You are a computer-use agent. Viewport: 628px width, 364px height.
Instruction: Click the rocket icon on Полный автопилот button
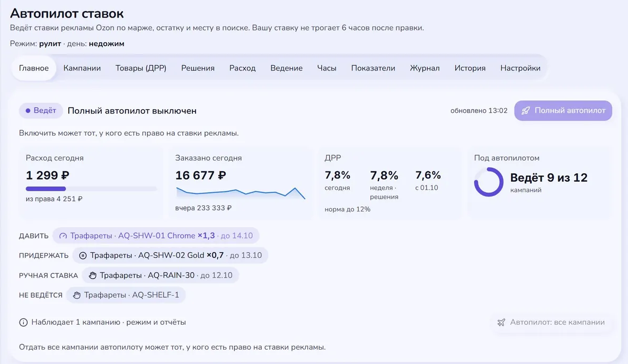pyautogui.click(x=526, y=111)
